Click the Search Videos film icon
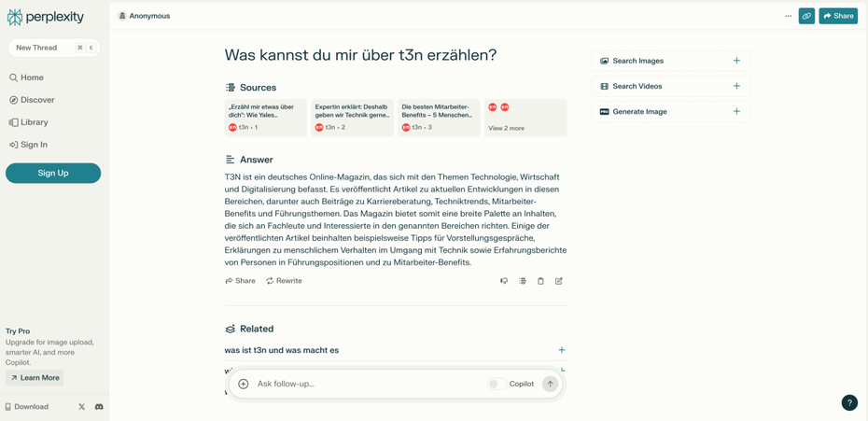This screenshot has width=868, height=421. tap(605, 87)
